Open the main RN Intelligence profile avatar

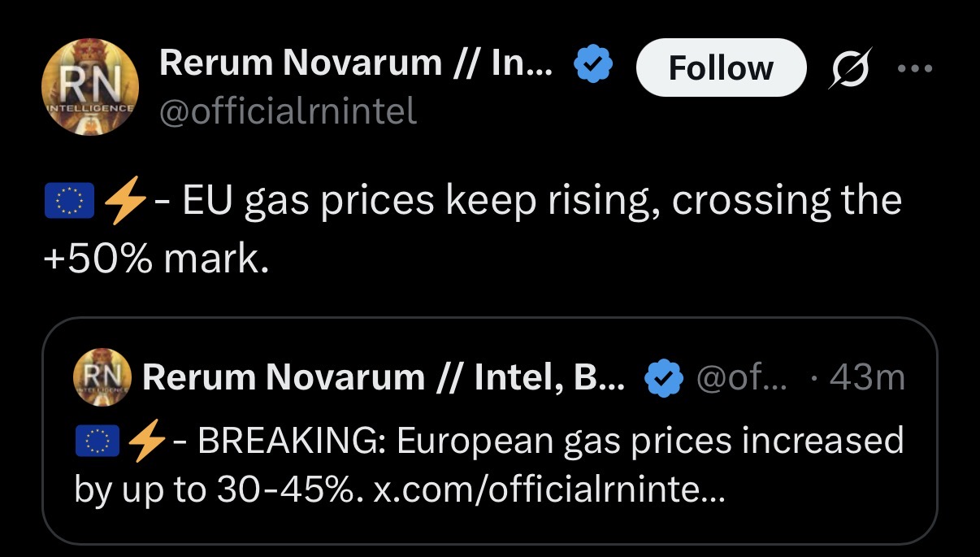tap(90, 87)
